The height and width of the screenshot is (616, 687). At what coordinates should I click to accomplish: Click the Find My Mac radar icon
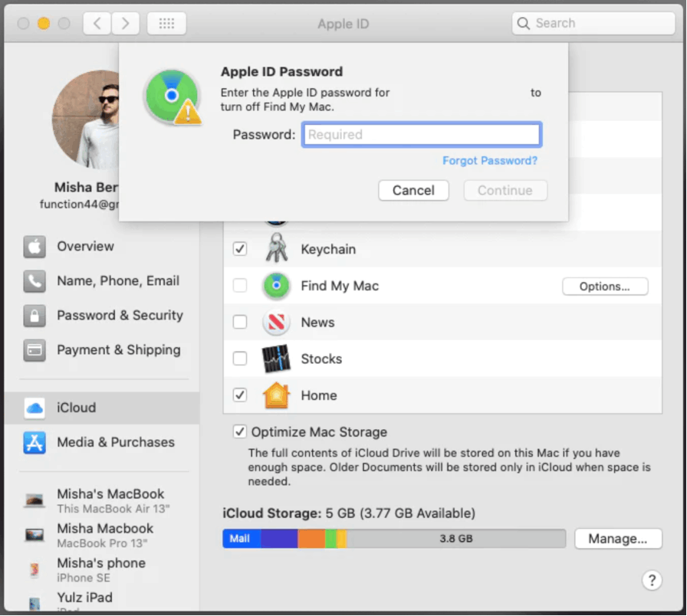[x=277, y=286]
